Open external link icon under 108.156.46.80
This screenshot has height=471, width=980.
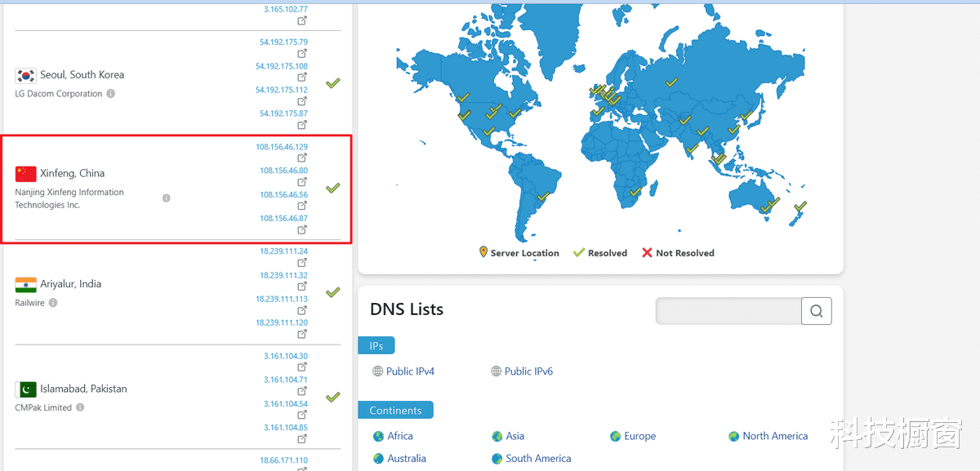tap(302, 182)
